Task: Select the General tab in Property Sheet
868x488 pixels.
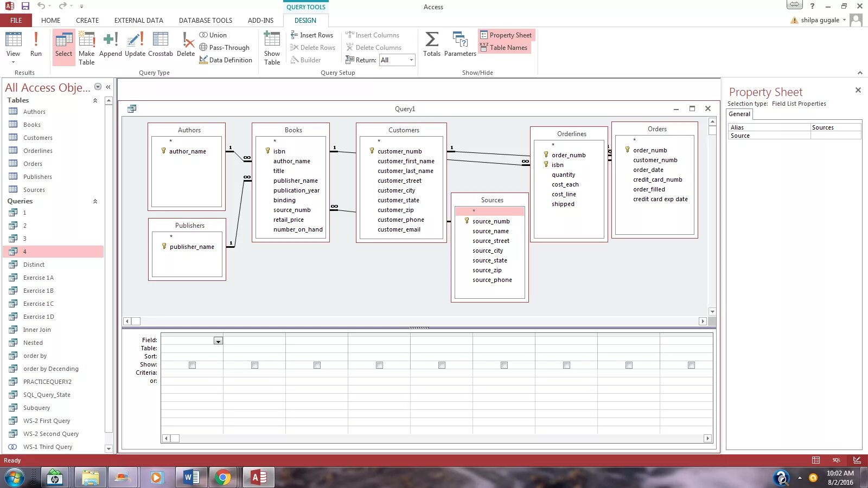Action: [739, 114]
